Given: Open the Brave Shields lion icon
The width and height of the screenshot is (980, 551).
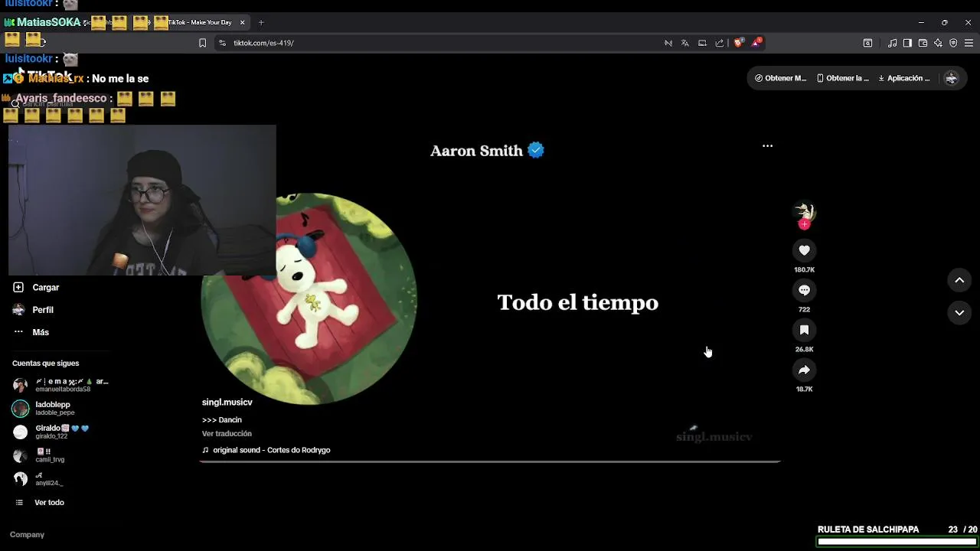Looking at the screenshot, I should click(738, 43).
